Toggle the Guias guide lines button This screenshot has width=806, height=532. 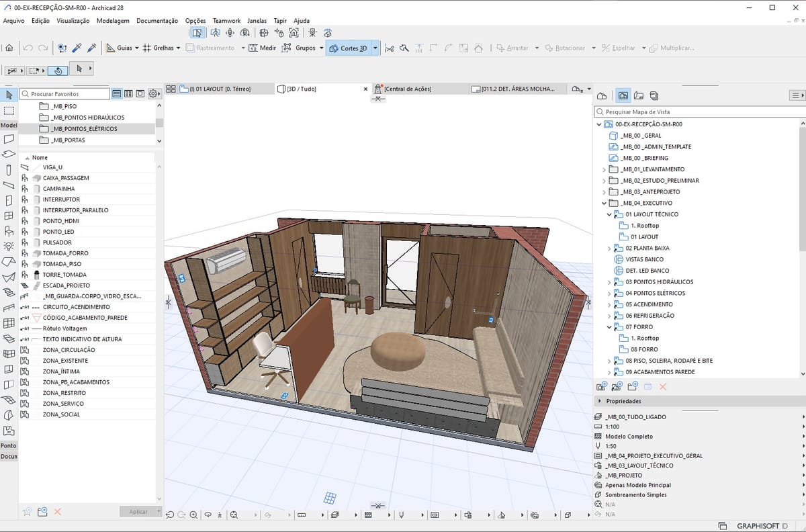pos(118,48)
